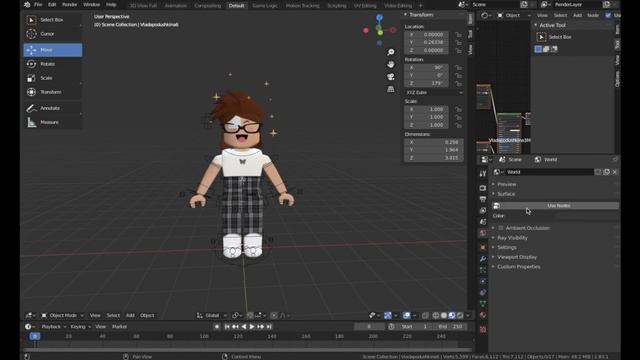Click the pan view hand icon
This screenshot has height=360, width=640.
pos(391,64)
